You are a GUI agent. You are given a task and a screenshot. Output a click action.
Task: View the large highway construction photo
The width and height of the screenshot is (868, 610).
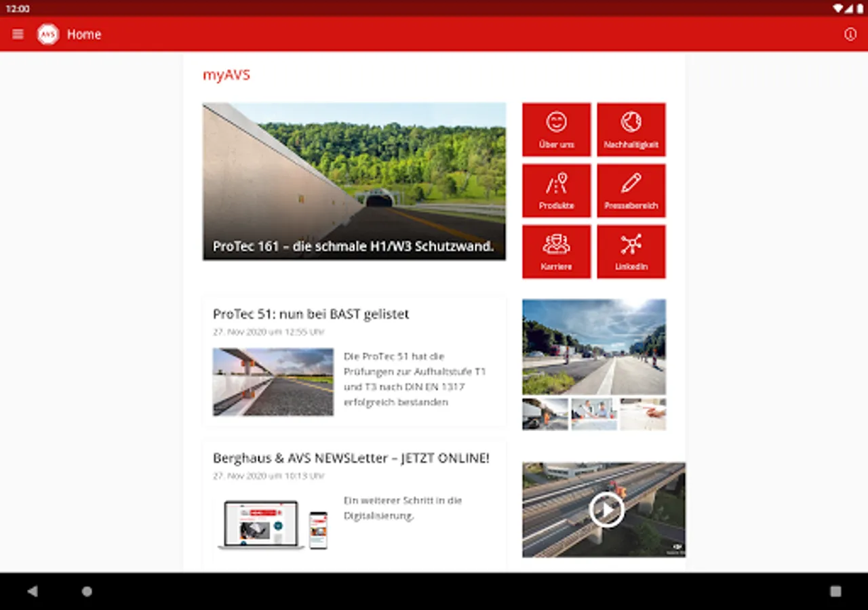(594, 347)
